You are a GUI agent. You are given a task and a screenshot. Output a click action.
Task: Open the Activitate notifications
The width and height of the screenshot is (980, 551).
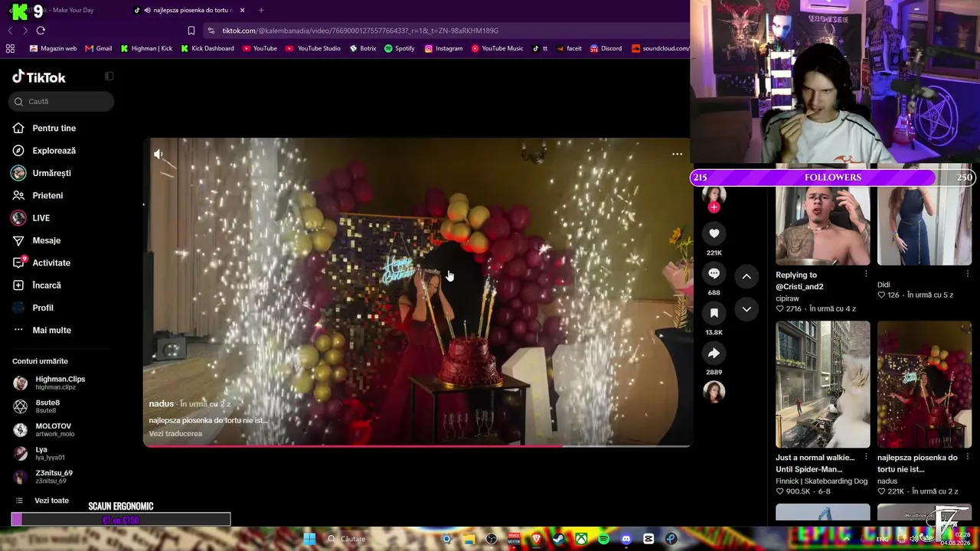tap(41, 262)
